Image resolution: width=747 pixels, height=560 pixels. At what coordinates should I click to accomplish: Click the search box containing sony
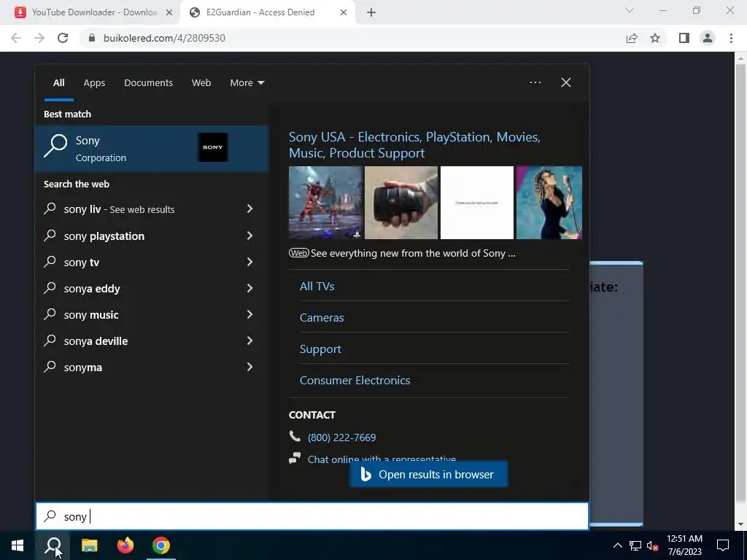coord(312,516)
